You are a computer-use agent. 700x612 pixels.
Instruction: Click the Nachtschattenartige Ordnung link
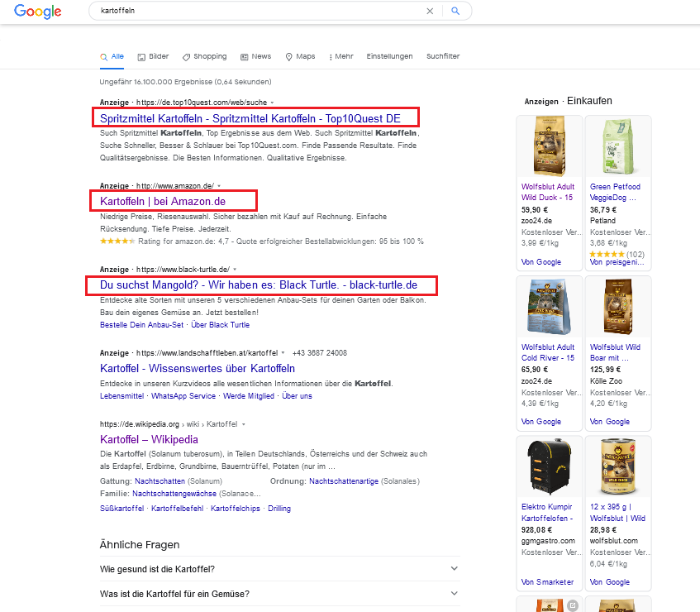344,481
